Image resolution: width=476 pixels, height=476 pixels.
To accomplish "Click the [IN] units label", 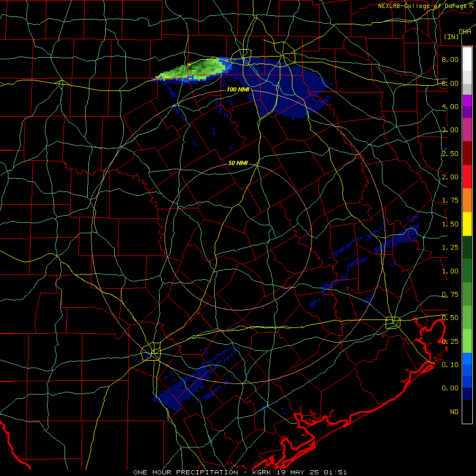I will (451, 36).
